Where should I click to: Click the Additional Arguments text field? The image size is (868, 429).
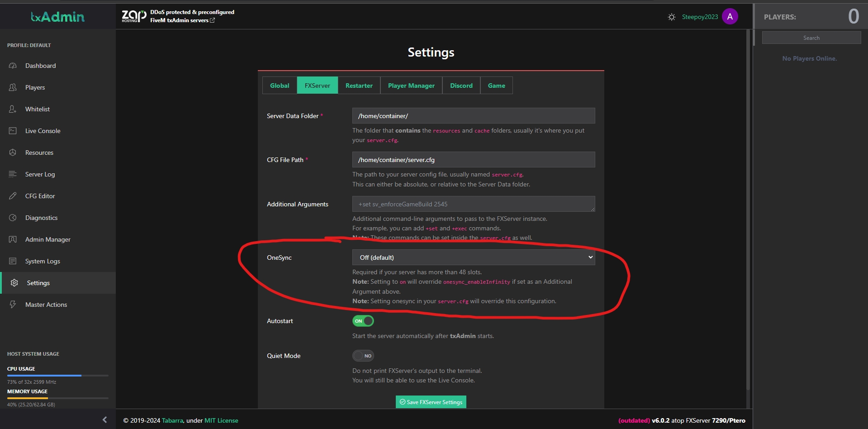[473, 204]
